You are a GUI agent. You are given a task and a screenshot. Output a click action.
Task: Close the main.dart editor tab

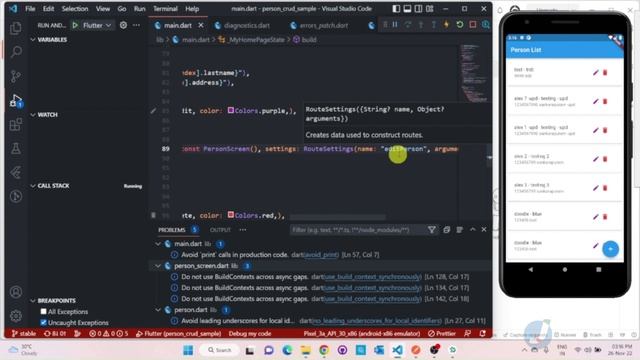(201, 25)
